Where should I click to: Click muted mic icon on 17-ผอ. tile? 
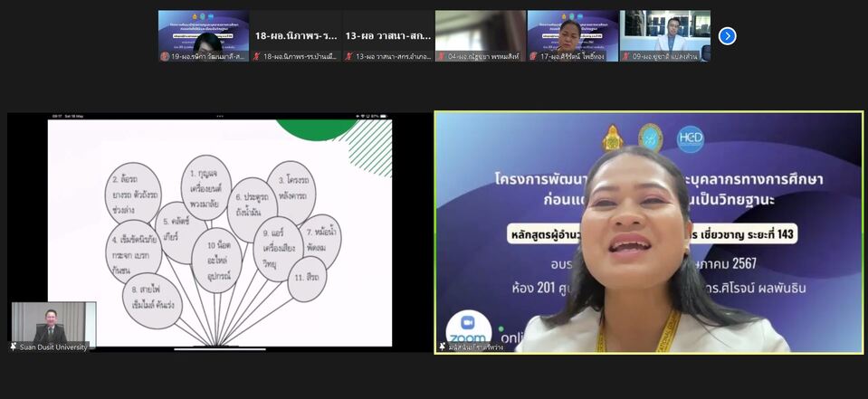coord(534,56)
